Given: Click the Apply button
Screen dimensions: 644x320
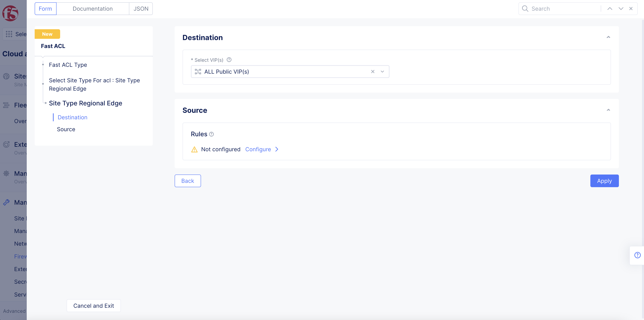Looking at the screenshot, I should point(604,181).
